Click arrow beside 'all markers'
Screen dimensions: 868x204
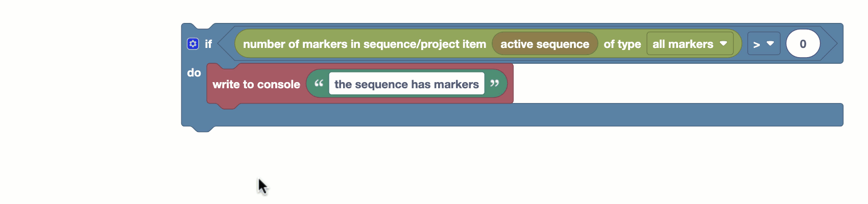[724, 43]
